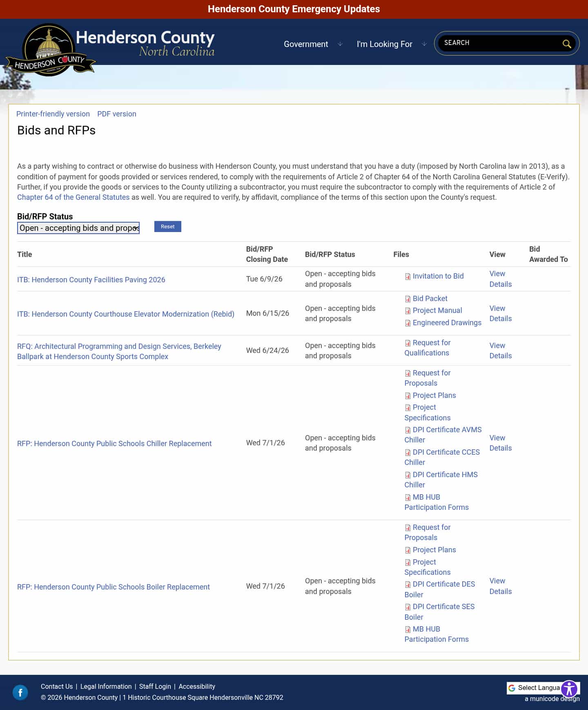Click the Contact Us footer link
Screen dimensions: 588x710
point(57,687)
